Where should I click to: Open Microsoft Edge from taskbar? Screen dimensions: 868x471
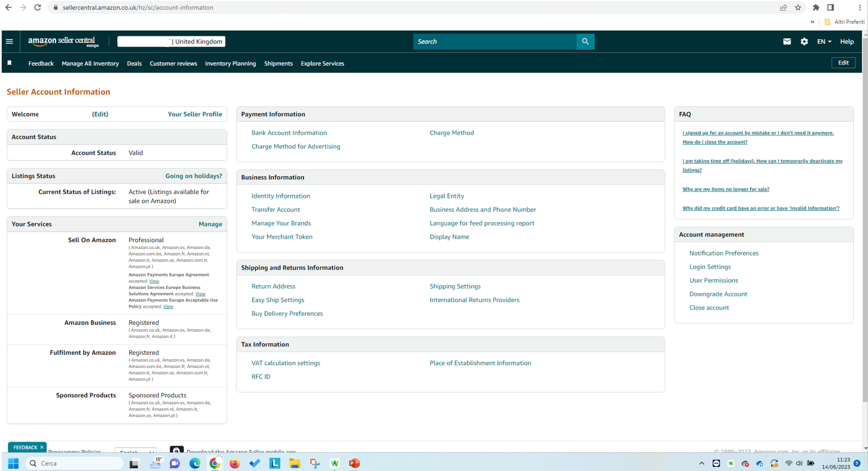pos(195,463)
